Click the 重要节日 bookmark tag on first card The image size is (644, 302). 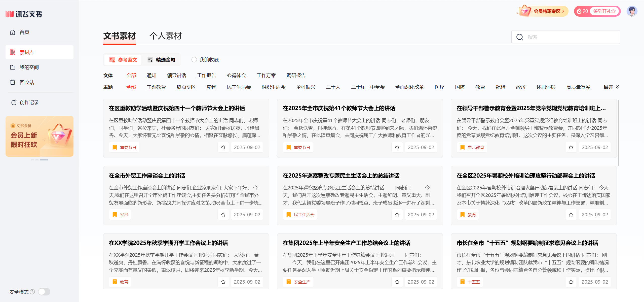click(124, 147)
